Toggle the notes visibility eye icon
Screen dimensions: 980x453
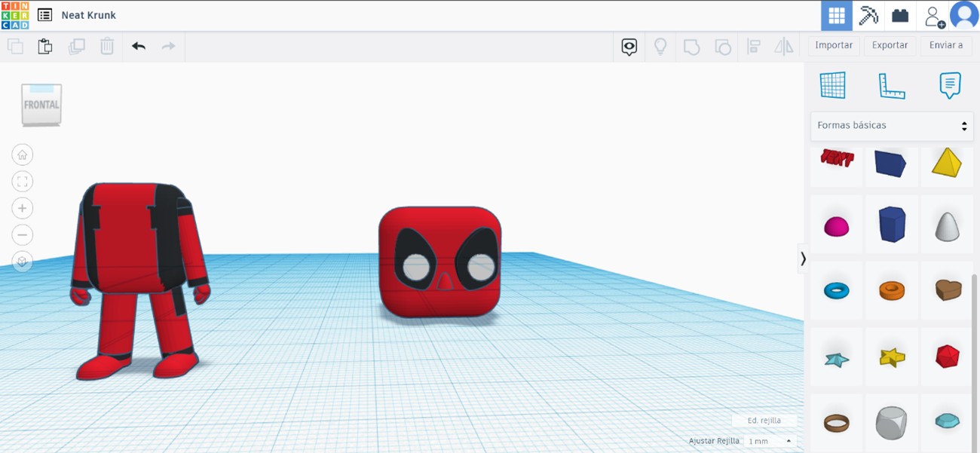[629, 47]
